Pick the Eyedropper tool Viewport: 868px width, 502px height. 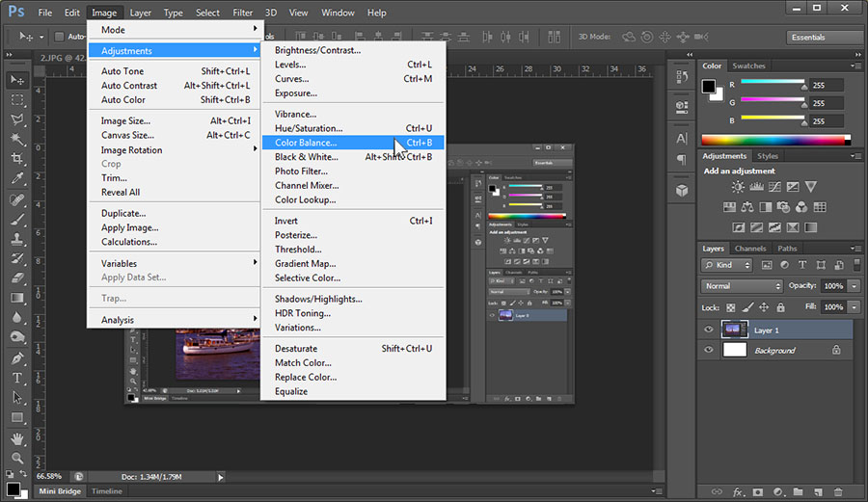[17, 179]
